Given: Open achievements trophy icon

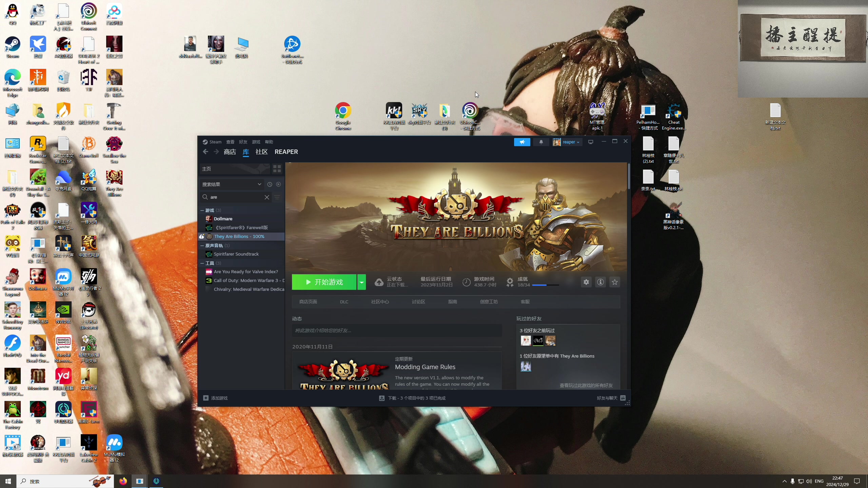Looking at the screenshot, I should (x=510, y=282).
